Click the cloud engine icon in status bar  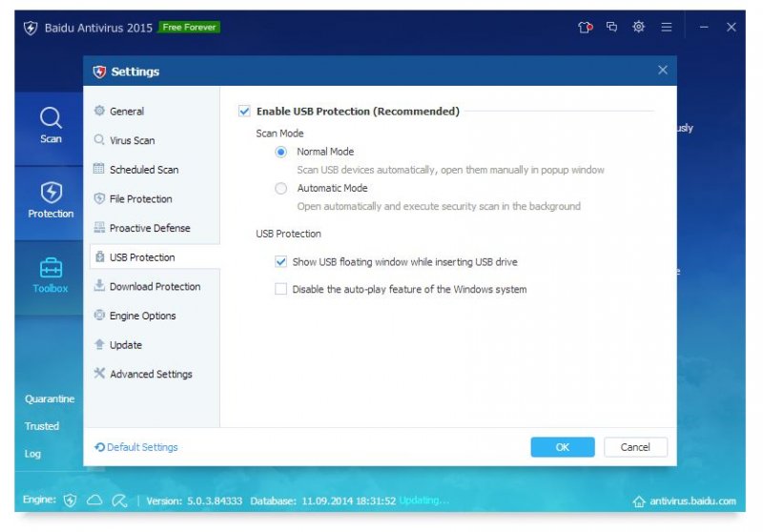coord(94,500)
